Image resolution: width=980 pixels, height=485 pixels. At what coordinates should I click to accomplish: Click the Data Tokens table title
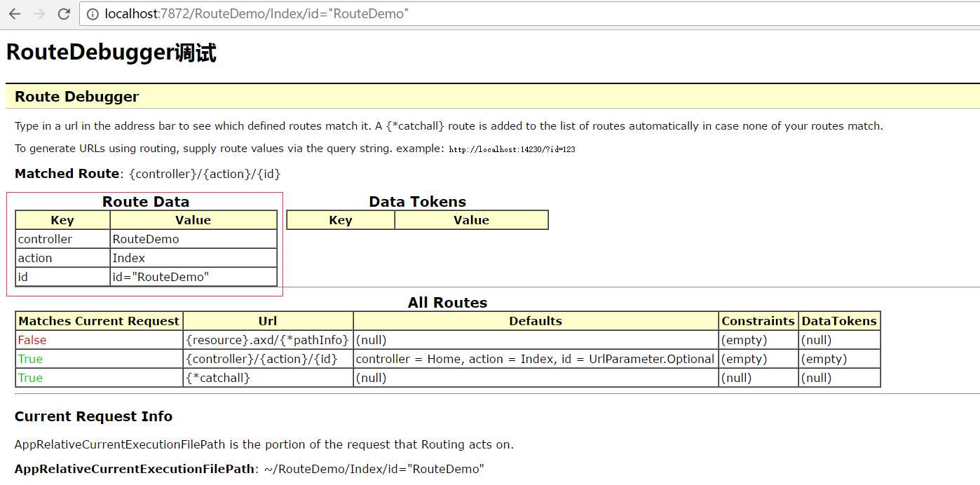417,202
